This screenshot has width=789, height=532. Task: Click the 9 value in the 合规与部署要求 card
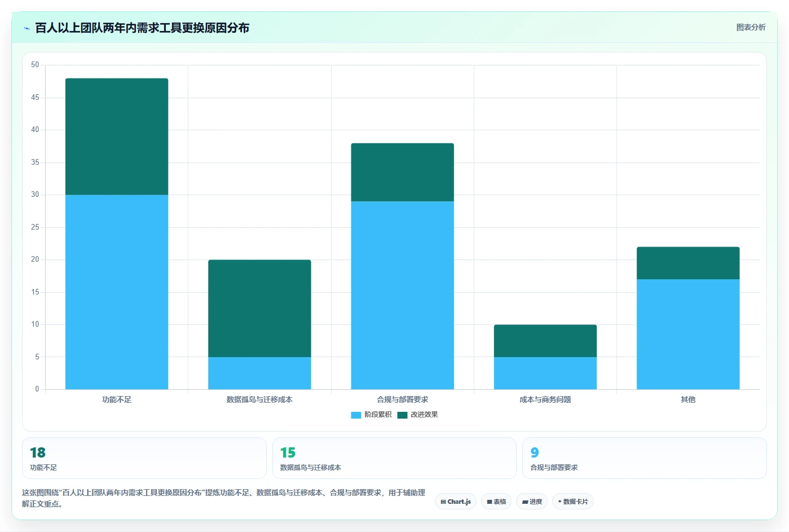pos(535,452)
